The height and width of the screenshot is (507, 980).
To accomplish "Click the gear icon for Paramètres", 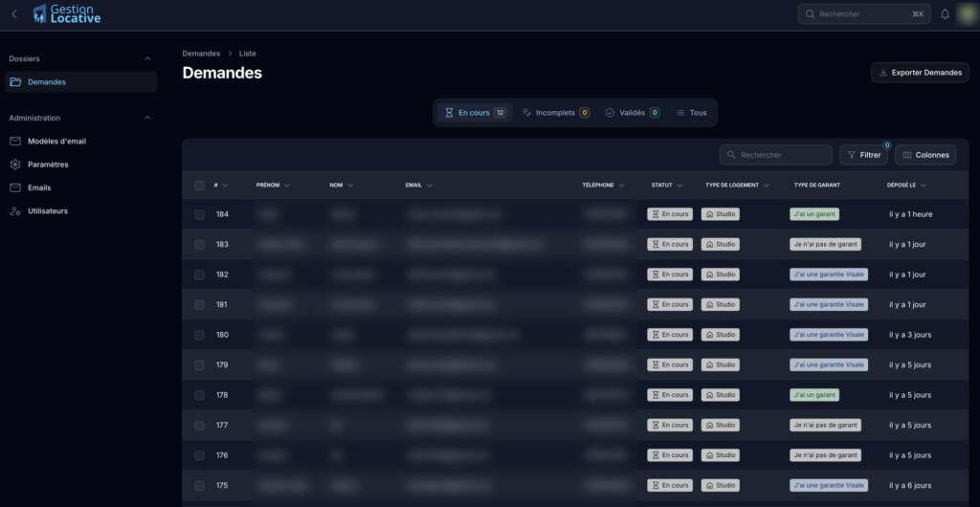I will (x=15, y=165).
